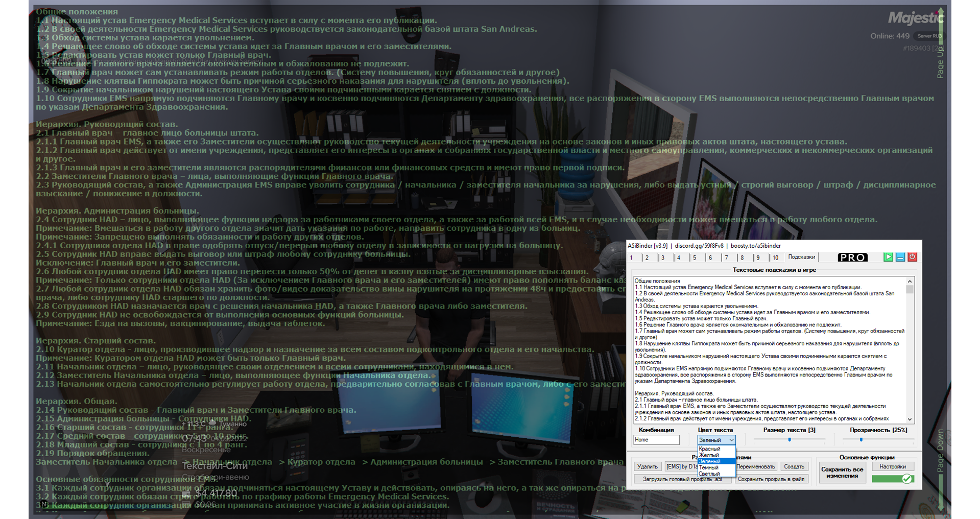Open the [EMS] by D1a profile dropdown
The image size is (980, 519).
(681, 466)
